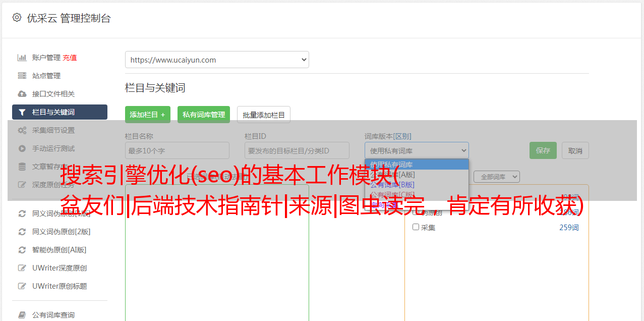Click the play icon for 手动运行测试
Screen dimensions: 644x321
point(22,148)
